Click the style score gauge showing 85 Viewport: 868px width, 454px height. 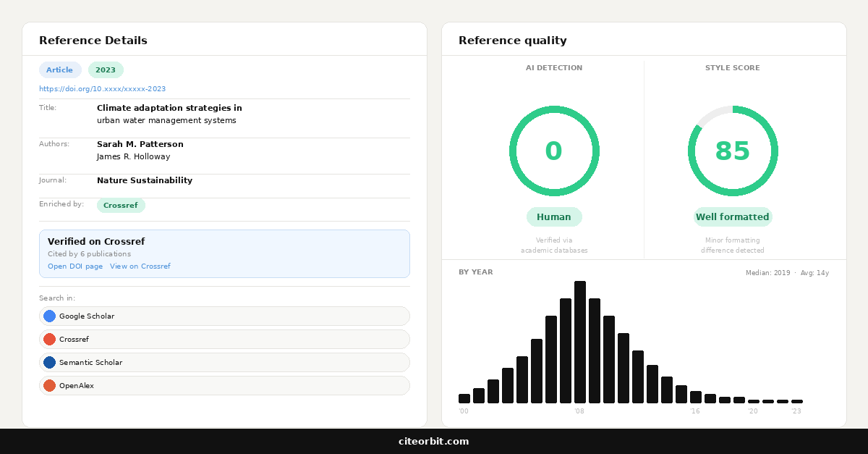click(x=733, y=151)
